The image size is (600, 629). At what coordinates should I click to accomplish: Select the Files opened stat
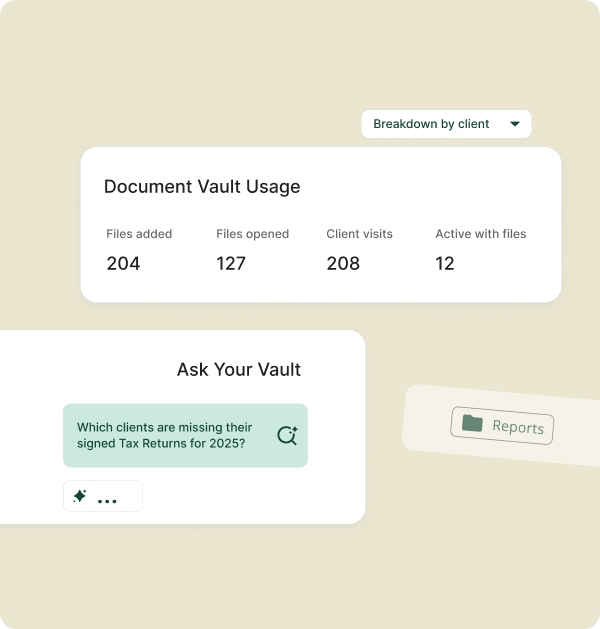(252, 234)
